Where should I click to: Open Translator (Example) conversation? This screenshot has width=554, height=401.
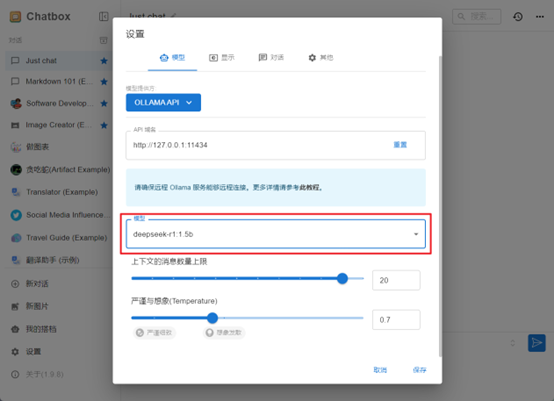pyautogui.click(x=59, y=192)
